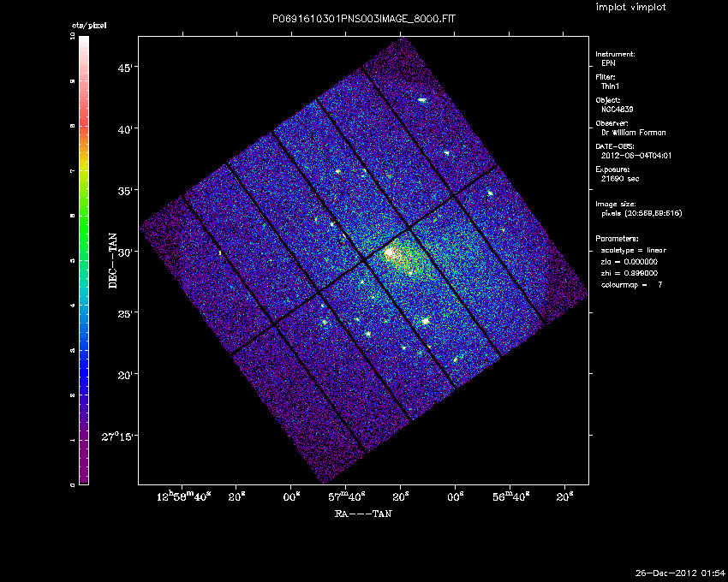Select the 40' declination tick label
The height and width of the screenshot is (582, 728).
click(126, 129)
